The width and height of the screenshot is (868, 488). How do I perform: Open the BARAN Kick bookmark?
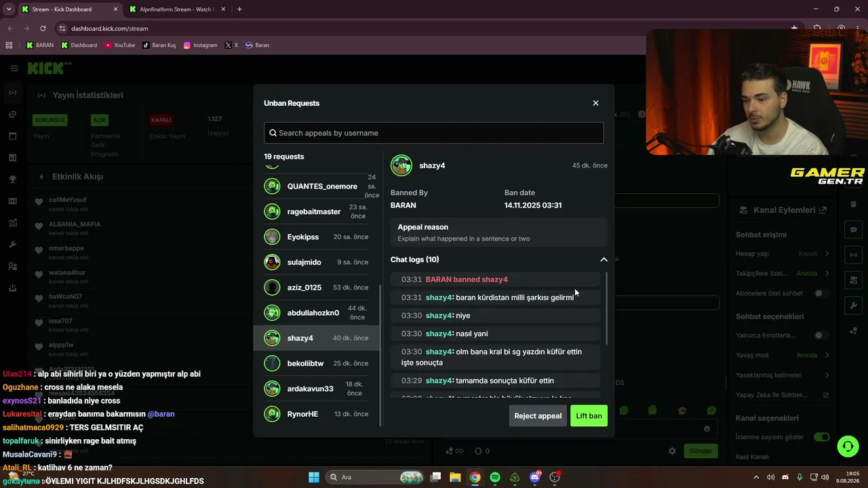click(39, 45)
